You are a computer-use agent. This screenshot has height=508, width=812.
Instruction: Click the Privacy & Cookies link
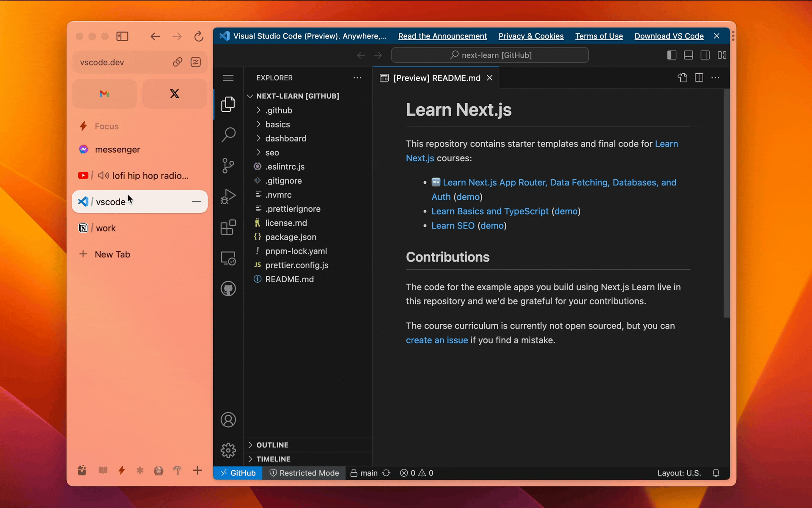tap(531, 36)
